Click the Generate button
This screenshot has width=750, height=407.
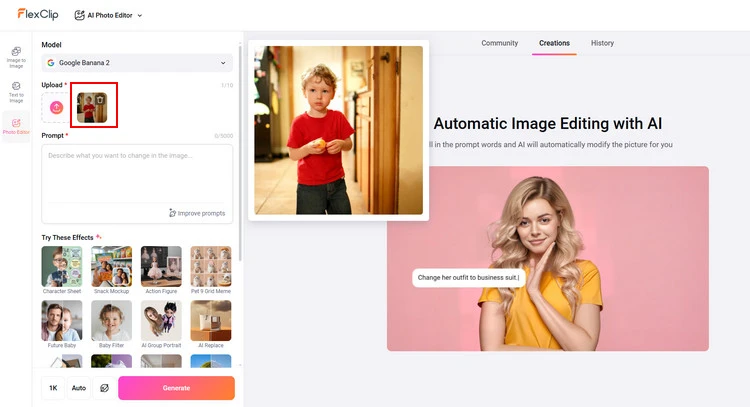tap(176, 388)
